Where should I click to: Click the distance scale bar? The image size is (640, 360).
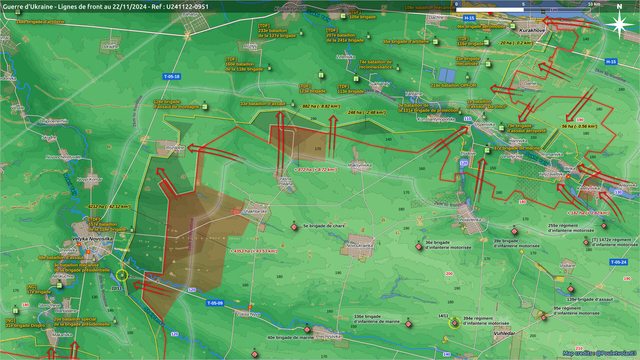[524, 9]
